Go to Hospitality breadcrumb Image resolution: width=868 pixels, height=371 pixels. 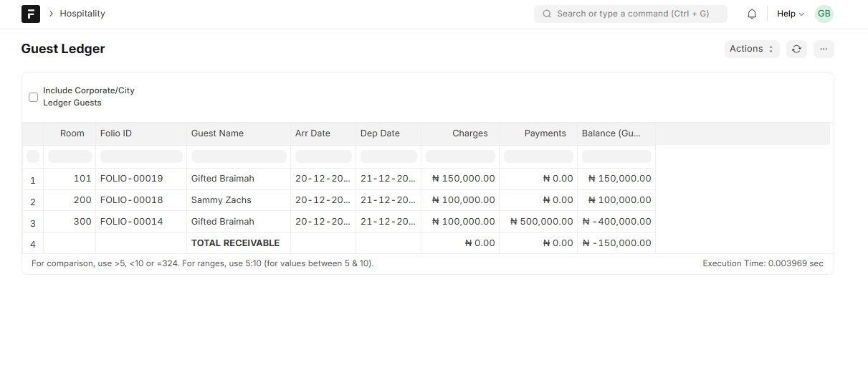[82, 14]
